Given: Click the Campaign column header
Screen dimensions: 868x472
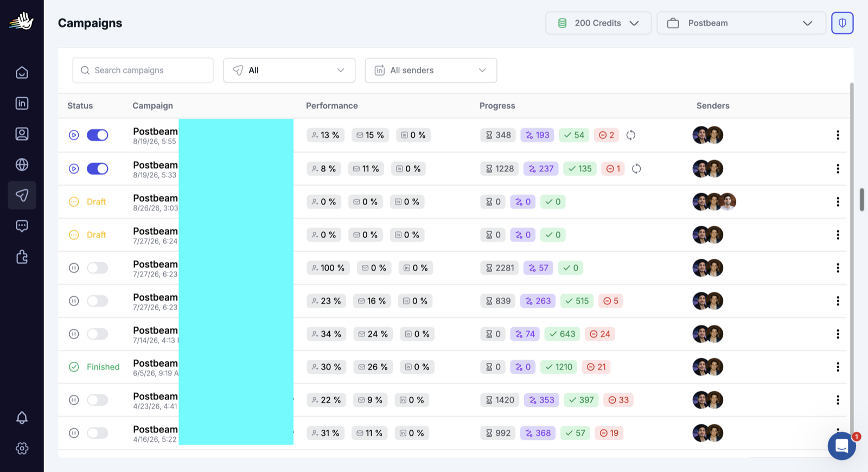Looking at the screenshot, I should click(x=152, y=106).
